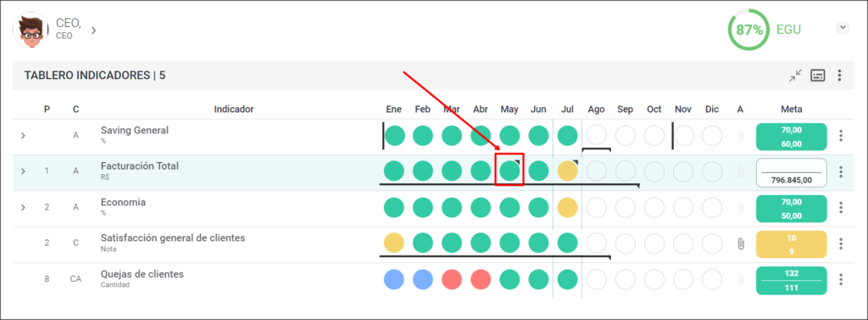Select the Quejas de clientes January blue indicator

pos(394,279)
